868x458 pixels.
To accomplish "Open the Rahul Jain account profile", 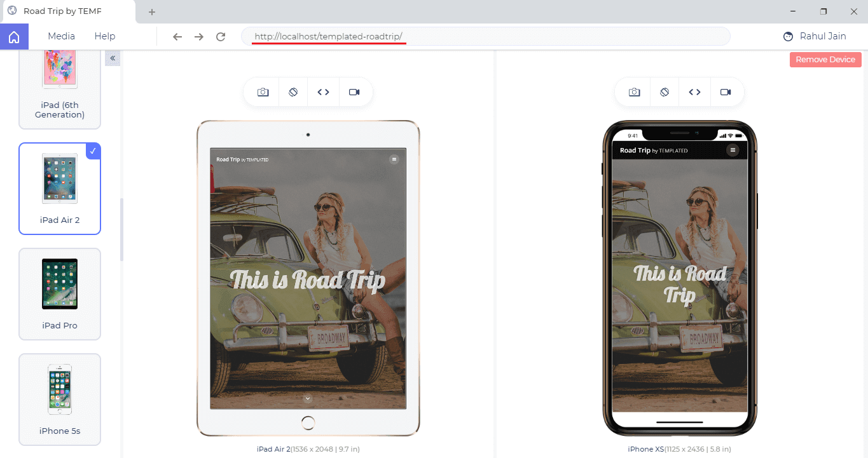I will pos(814,36).
